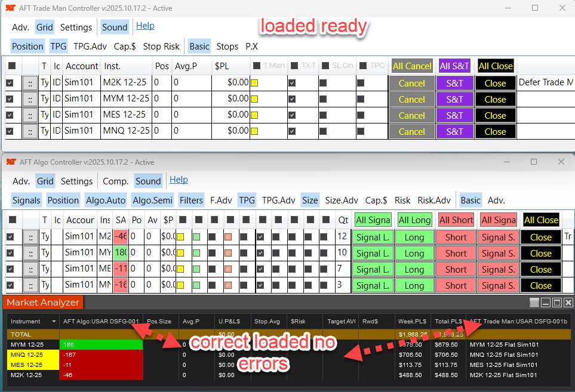Toggle row checkbox for MYM 12-25 in Trade Man
Screen dimensions: 575x392
tap(10, 99)
